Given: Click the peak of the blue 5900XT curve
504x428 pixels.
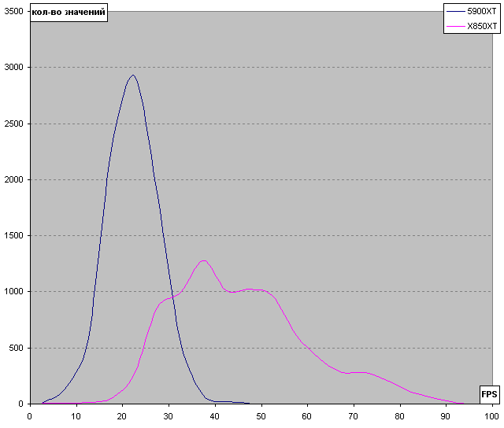Looking at the screenshot, I should [133, 75].
